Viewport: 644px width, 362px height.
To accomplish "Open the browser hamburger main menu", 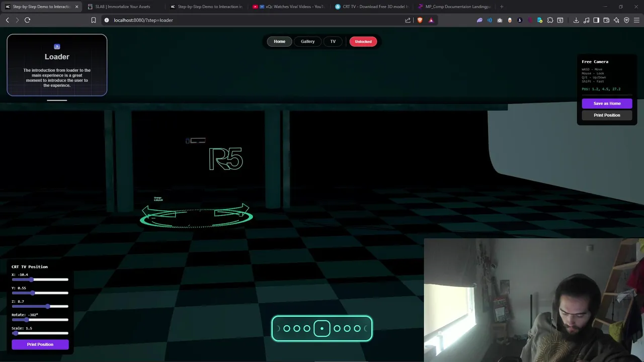I will pyautogui.click(x=636, y=20).
